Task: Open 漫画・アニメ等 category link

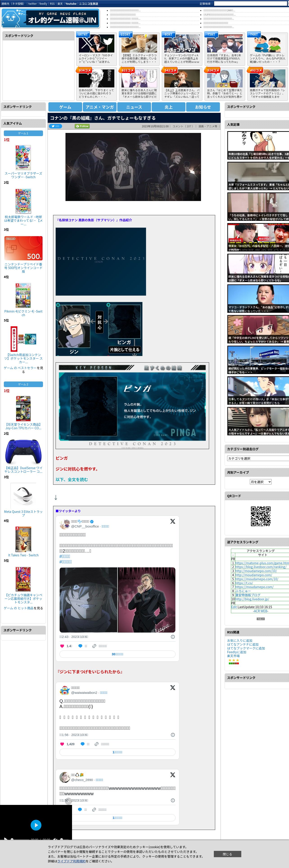Action: [x=208, y=126]
